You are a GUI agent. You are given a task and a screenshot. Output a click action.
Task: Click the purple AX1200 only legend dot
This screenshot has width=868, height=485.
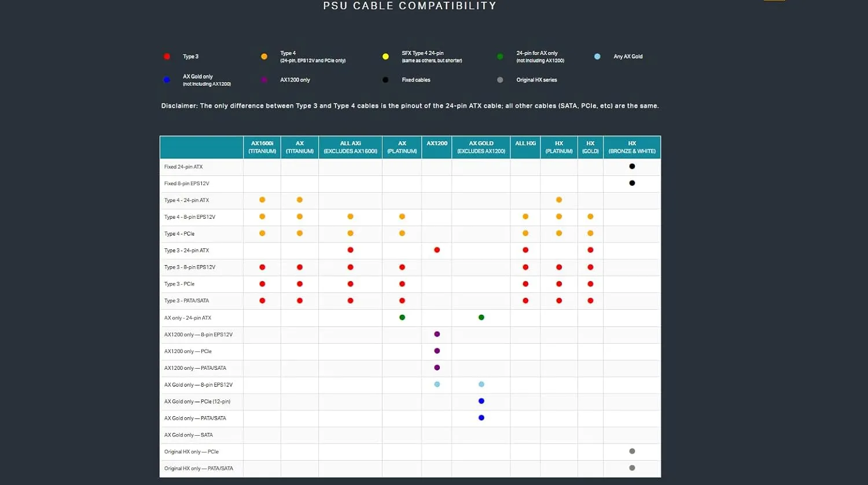tap(264, 80)
